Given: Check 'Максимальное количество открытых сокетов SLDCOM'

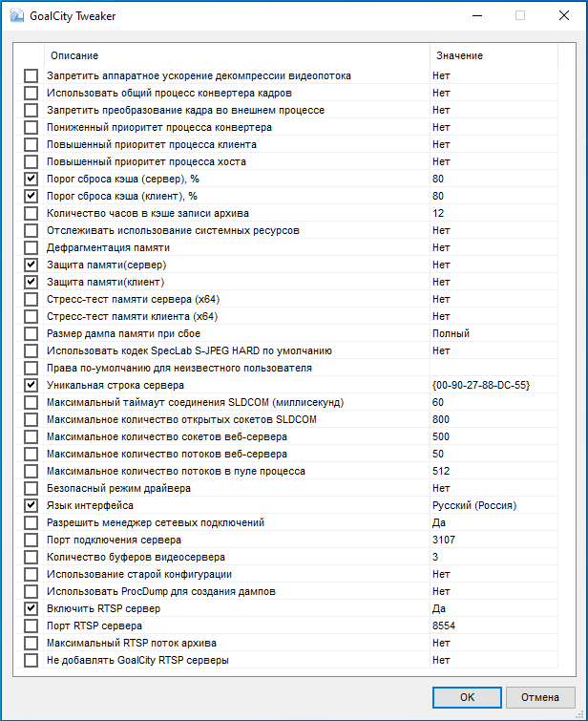Looking at the screenshot, I should tap(31, 419).
